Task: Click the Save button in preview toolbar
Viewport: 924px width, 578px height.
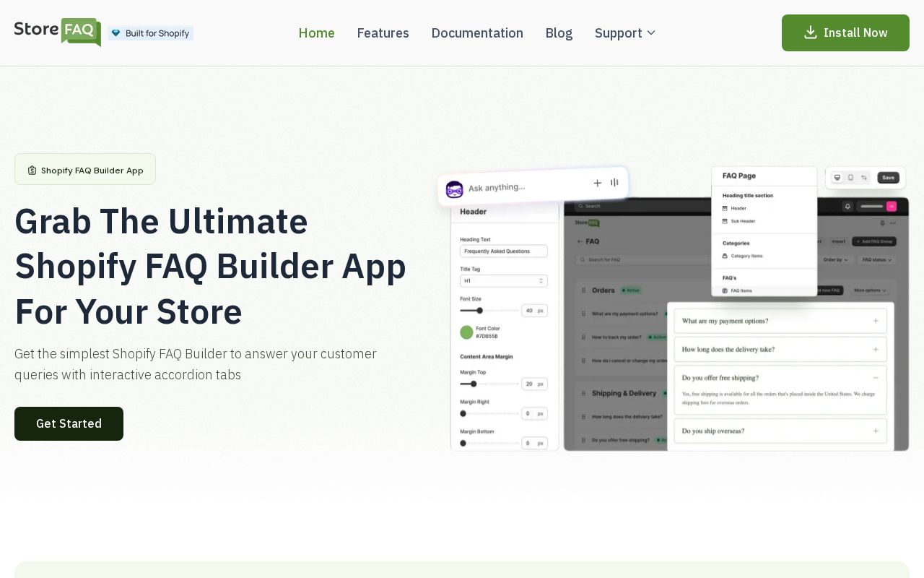Action: [x=888, y=178]
